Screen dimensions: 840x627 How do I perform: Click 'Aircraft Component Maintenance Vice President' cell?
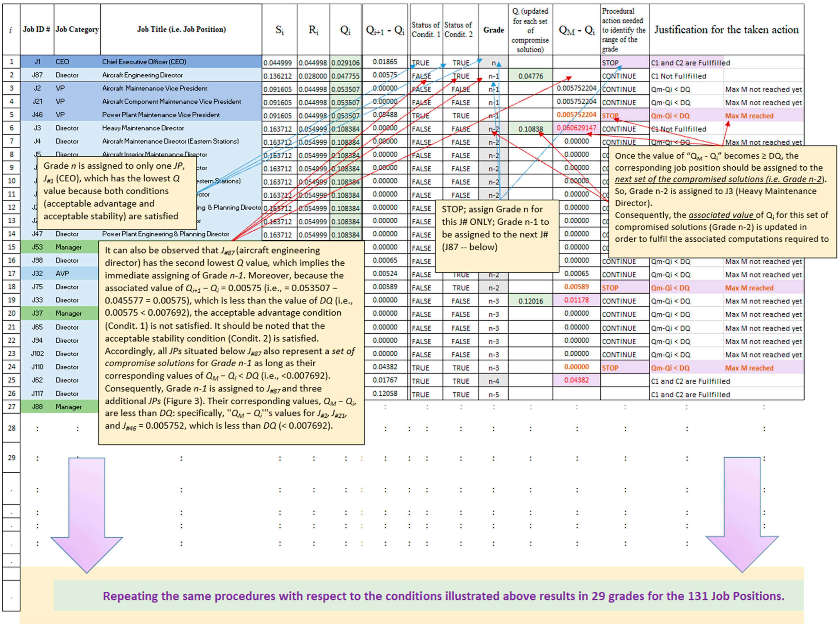pyautogui.click(x=181, y=102)
